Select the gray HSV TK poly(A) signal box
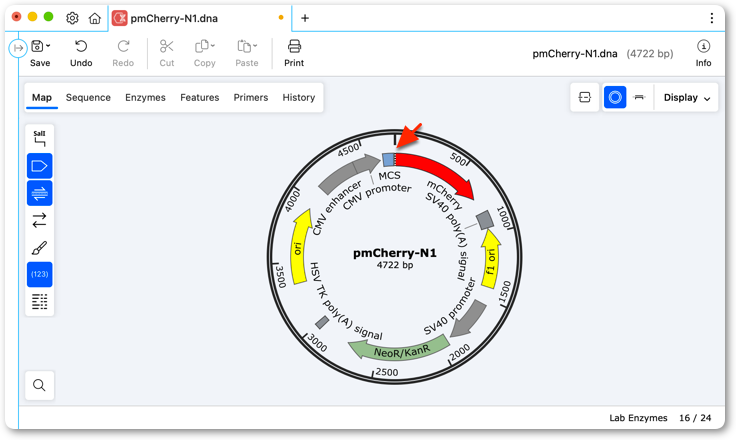 (x=322, y=322)
